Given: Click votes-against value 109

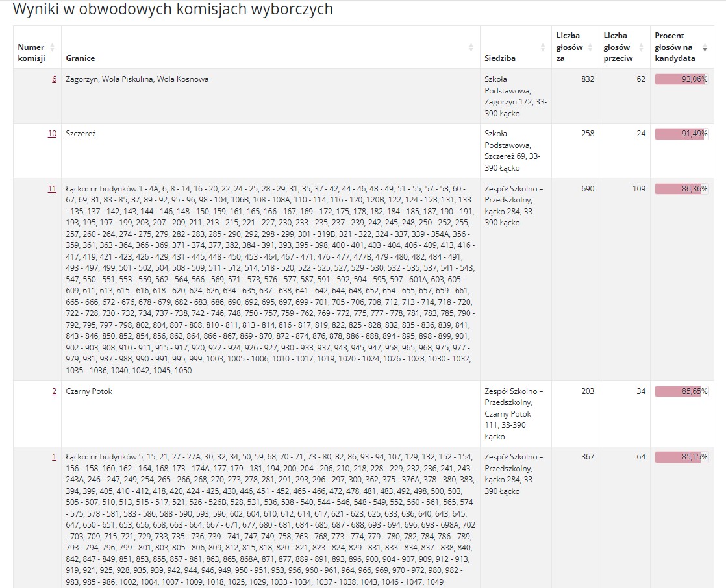Looking at the screenshot, I should coord(639,189).
